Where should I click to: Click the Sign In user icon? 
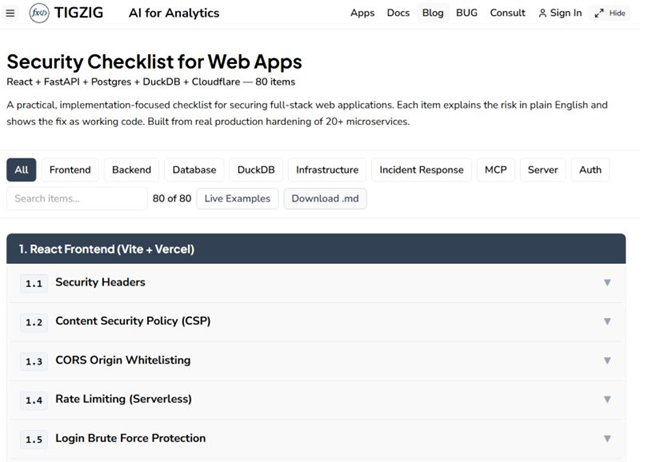(x=543, y=13)
